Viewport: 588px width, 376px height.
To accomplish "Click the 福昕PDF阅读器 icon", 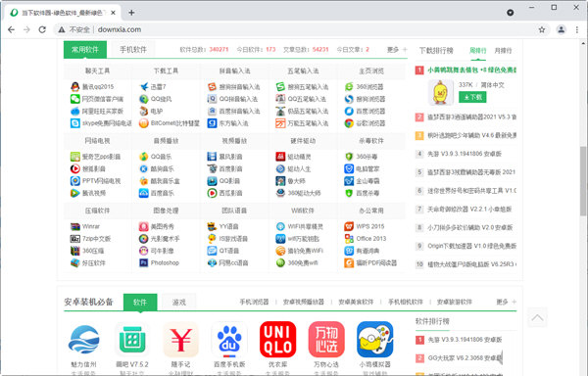I will [x=349, y=262].
